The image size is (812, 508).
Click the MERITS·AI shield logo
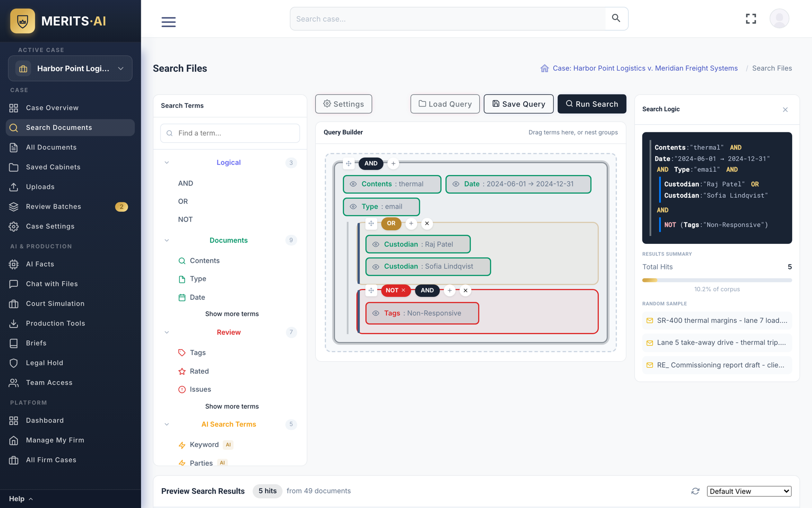point(23,21)
